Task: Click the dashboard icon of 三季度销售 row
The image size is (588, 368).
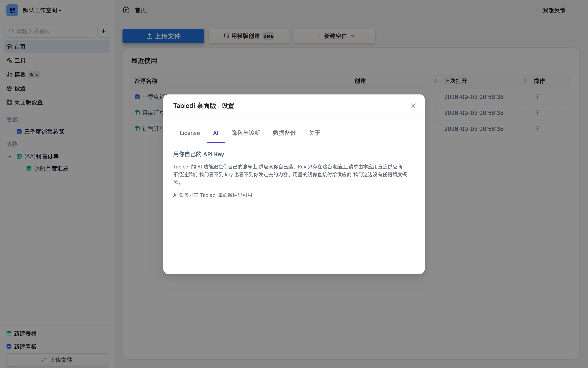Action: (137, 97)
